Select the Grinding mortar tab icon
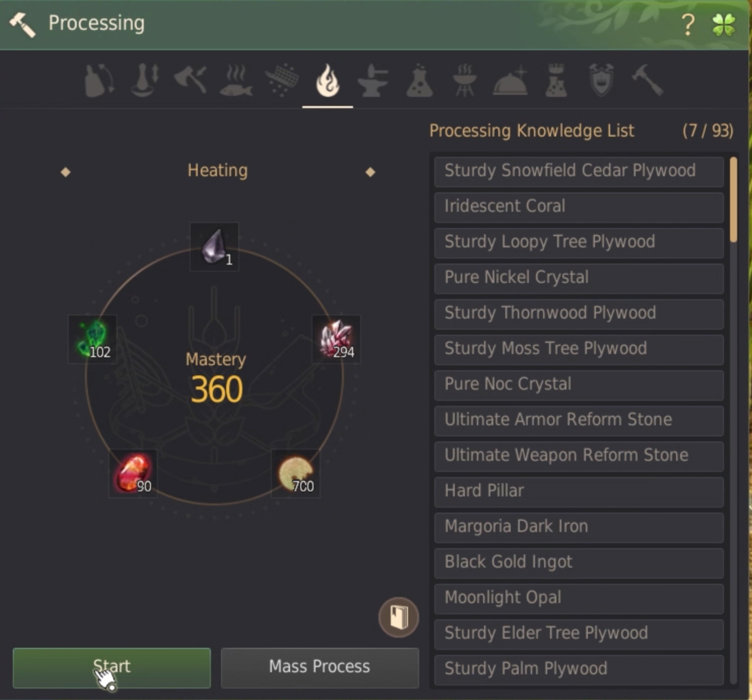The width and height of the screenshot is (752, 700). pyautogui.click(x=145, y=80)
